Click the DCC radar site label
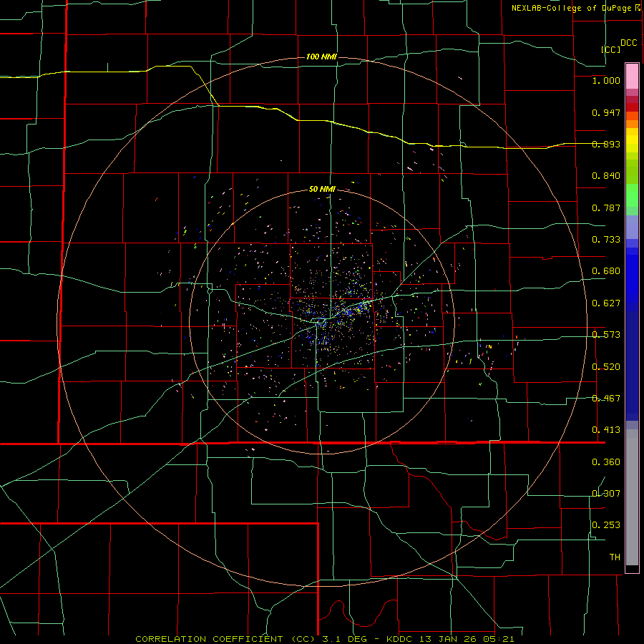This screenshot has height=644, width=644. pos(629,43)
